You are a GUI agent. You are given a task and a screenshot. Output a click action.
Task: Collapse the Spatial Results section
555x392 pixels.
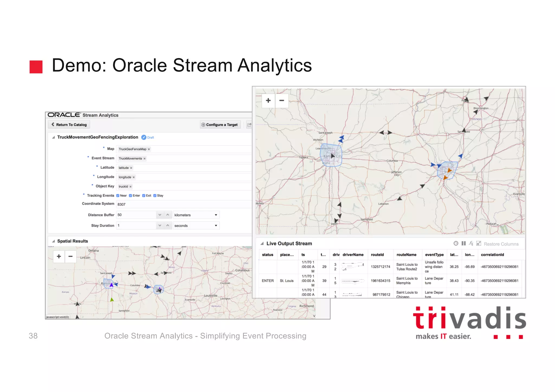coord(53,241)
